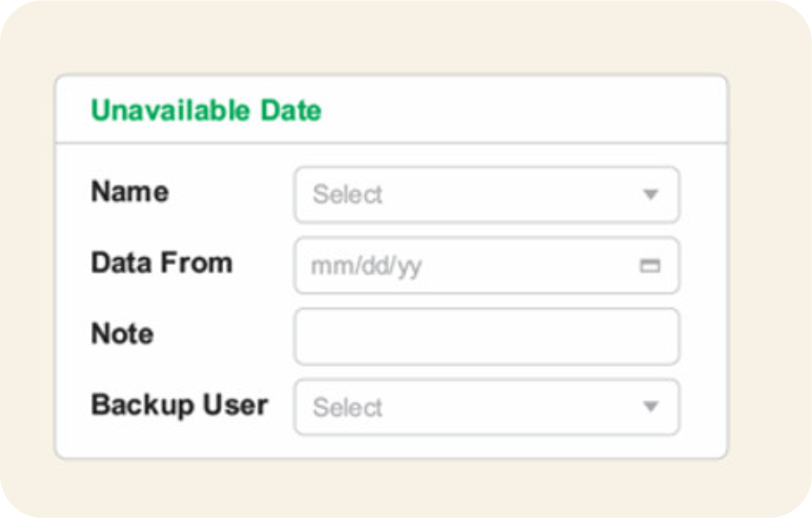Click the Select placeholder in Name field
The height and width of the screenshot is (518, 812).
[348, 194]
